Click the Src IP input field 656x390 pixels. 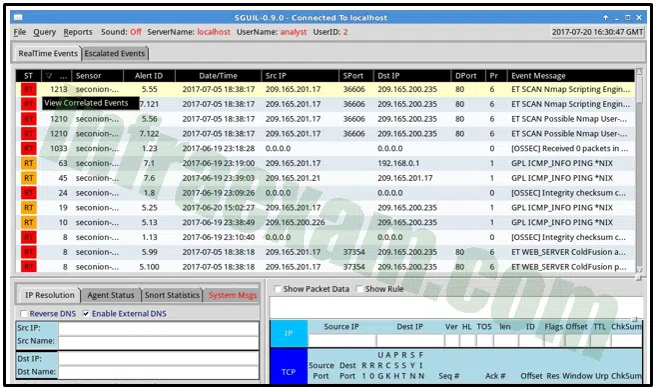(x=159, y=328)
